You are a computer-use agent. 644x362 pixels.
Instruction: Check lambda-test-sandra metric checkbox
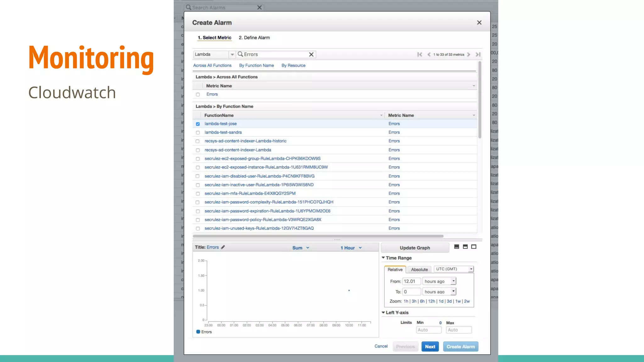click(x=198, y=133)
